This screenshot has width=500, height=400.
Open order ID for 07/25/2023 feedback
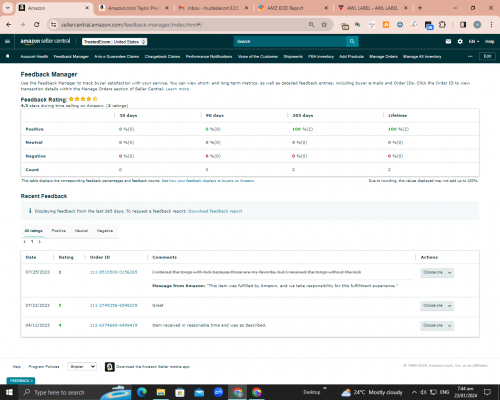point(113,272)
